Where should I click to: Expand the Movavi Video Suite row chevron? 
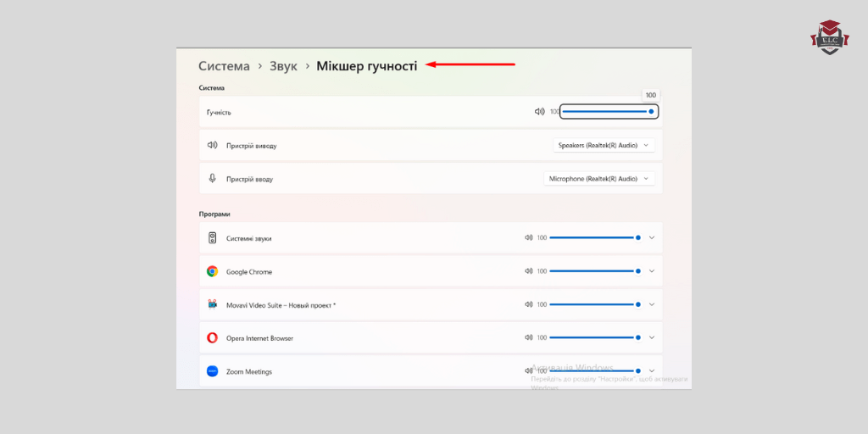click(x=652, y=304)
